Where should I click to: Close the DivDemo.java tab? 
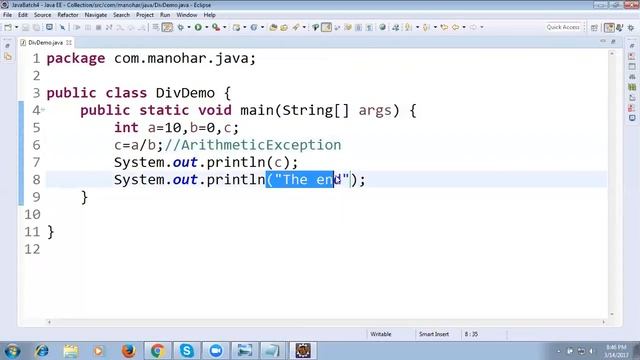69,42
